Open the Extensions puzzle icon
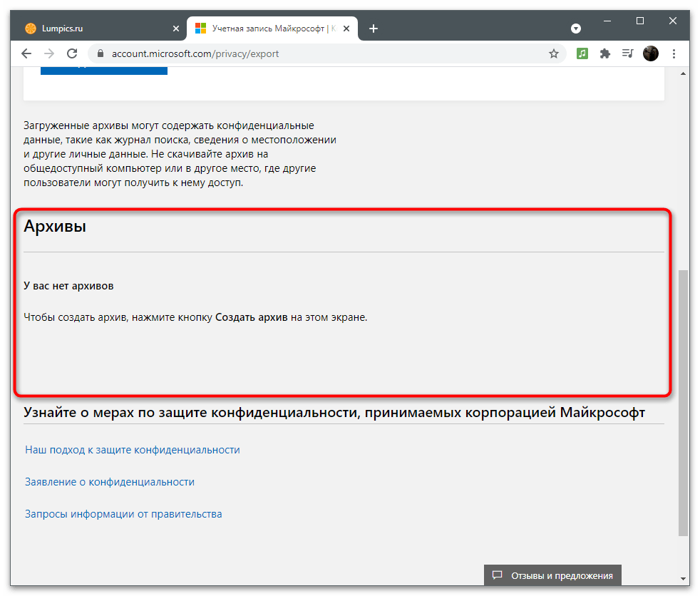The height and width of the screenshot is (596, 700). point(605,53)
